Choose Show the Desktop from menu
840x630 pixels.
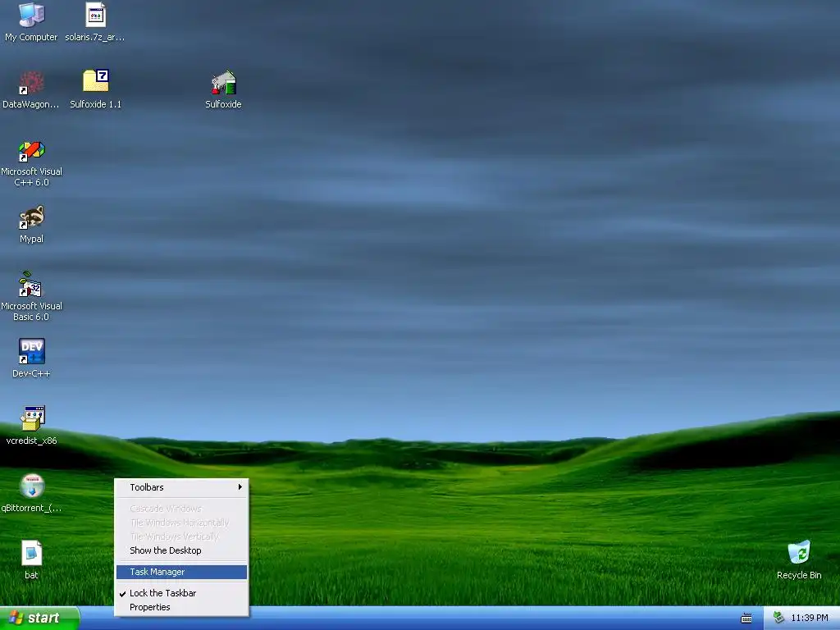(x=181, y=550)
